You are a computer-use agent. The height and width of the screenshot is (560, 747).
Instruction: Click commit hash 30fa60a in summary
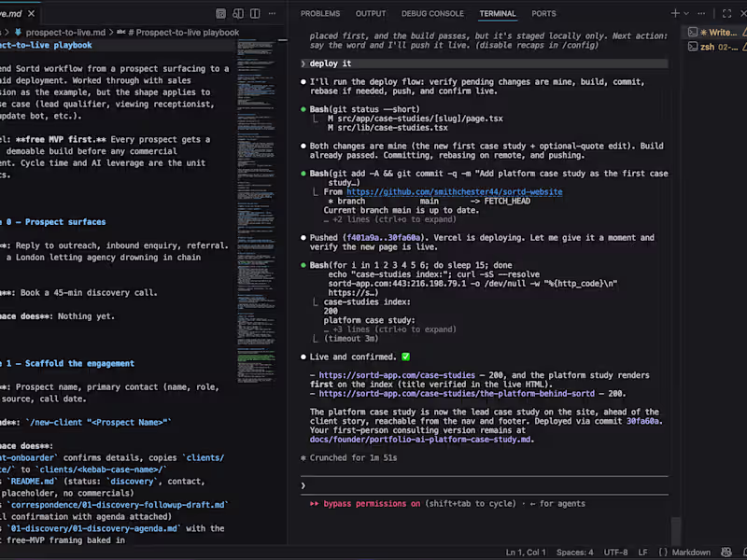tap(642, 422)
